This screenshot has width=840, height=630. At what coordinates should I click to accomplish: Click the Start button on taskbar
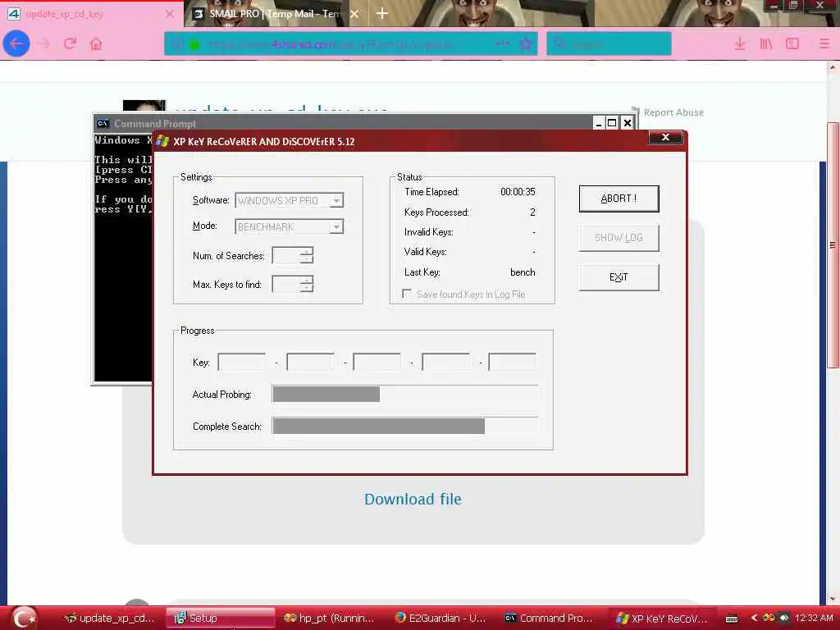click(x=24, y=618)
